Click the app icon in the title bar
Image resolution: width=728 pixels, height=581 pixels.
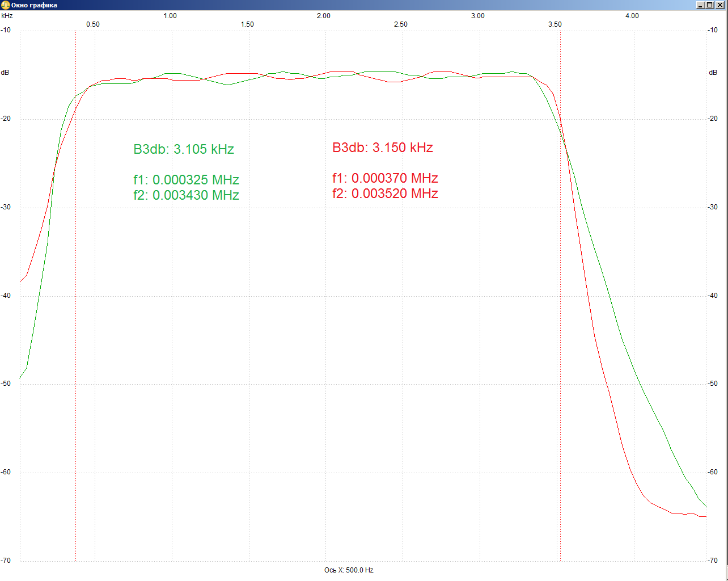point(5,5)
